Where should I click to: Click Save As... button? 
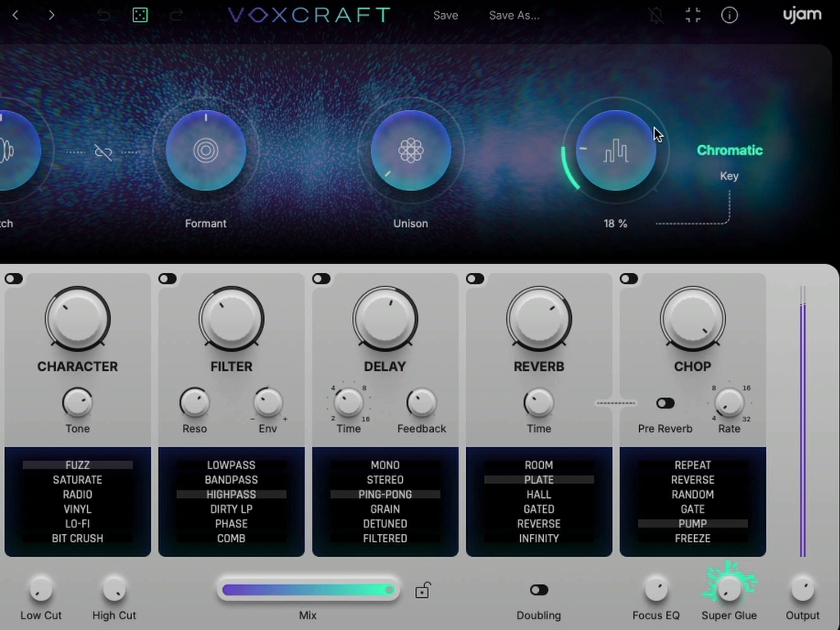[514, 16]
